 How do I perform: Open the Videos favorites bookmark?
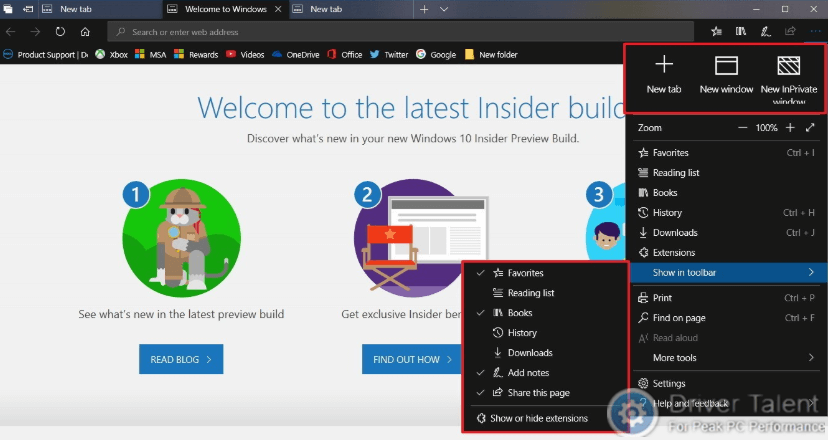pyautogui.click(x=245, y=54)
